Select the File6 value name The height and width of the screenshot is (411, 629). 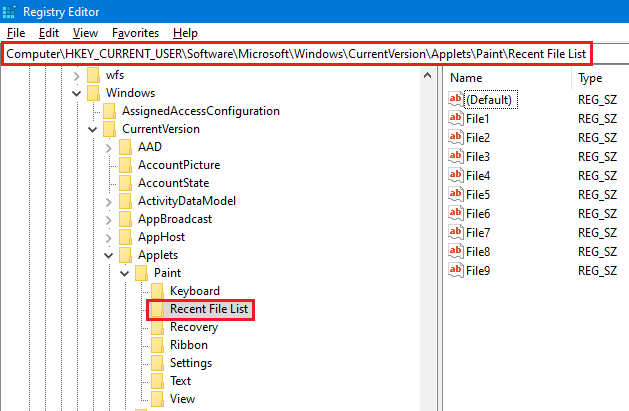pyautogui.click(x=478, y=214)
